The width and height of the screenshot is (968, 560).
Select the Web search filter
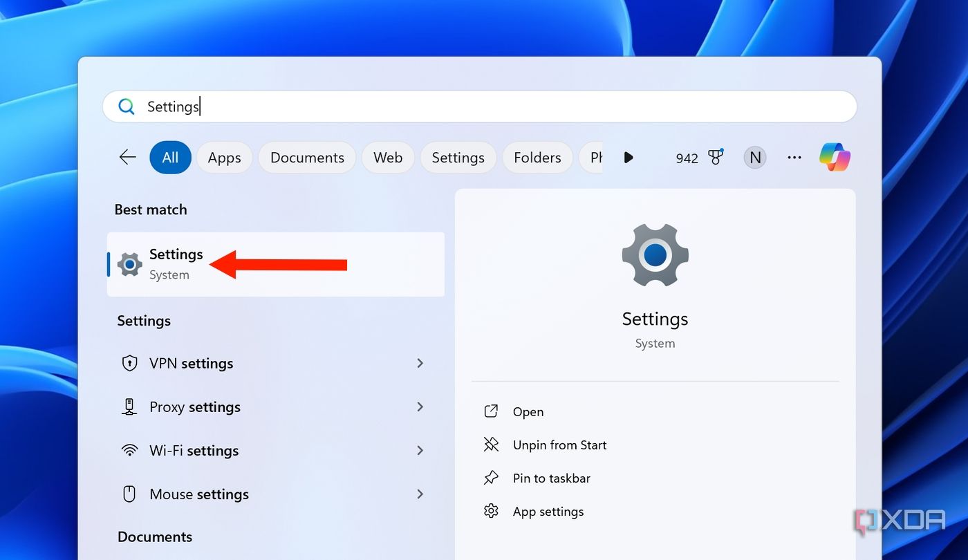coord(388,157)
